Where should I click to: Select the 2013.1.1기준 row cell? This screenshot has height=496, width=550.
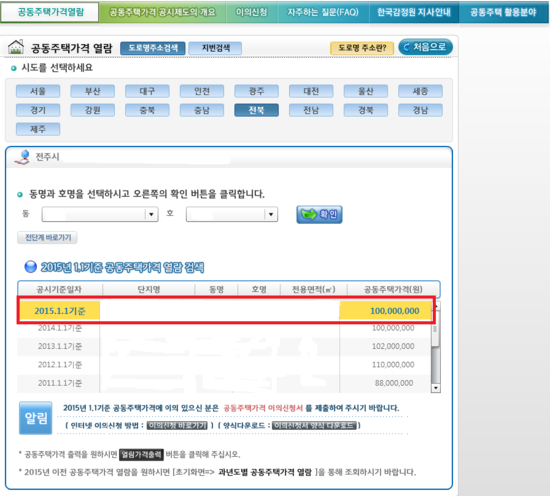pyautogui.click(x=60, y=346)
